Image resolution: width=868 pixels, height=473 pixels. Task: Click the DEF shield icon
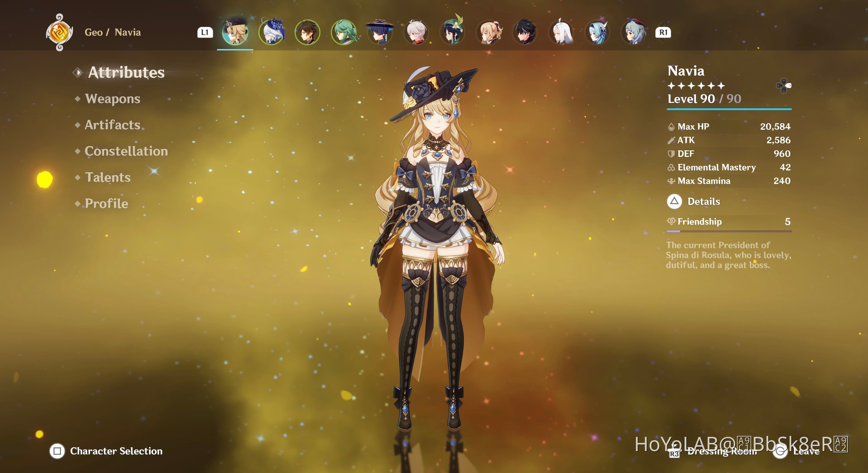(x=671, y=154)
